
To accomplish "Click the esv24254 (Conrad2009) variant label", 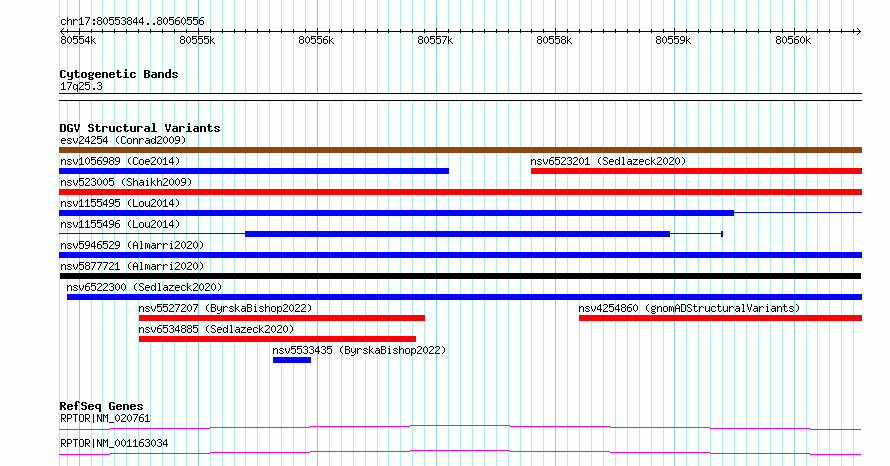I will coord(123,140).
